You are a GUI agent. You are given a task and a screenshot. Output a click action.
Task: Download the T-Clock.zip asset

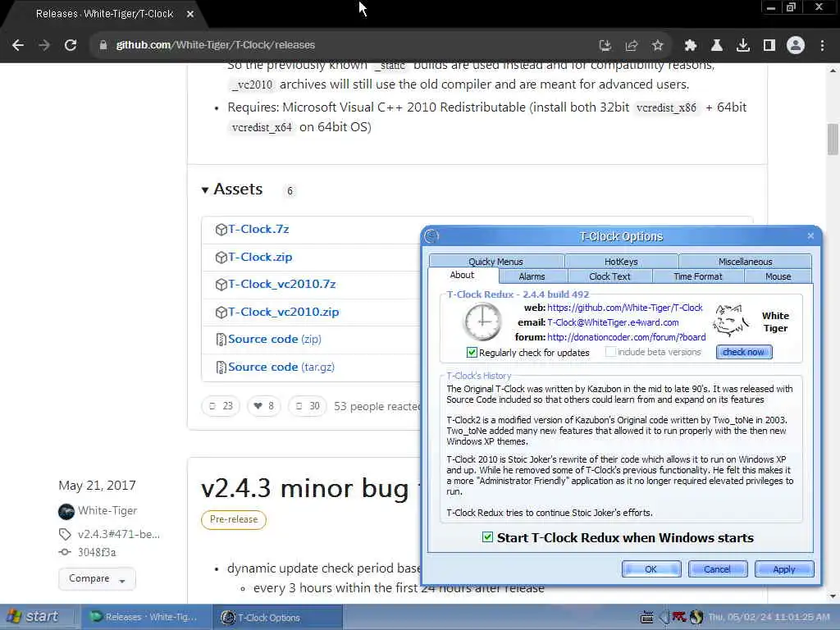[x=260, y=257]
